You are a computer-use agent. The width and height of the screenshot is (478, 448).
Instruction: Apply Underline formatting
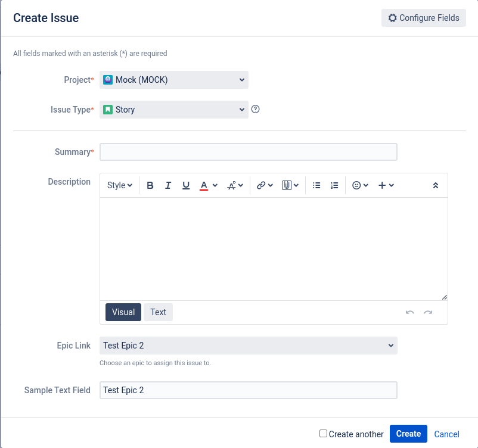tap(186, 185)
